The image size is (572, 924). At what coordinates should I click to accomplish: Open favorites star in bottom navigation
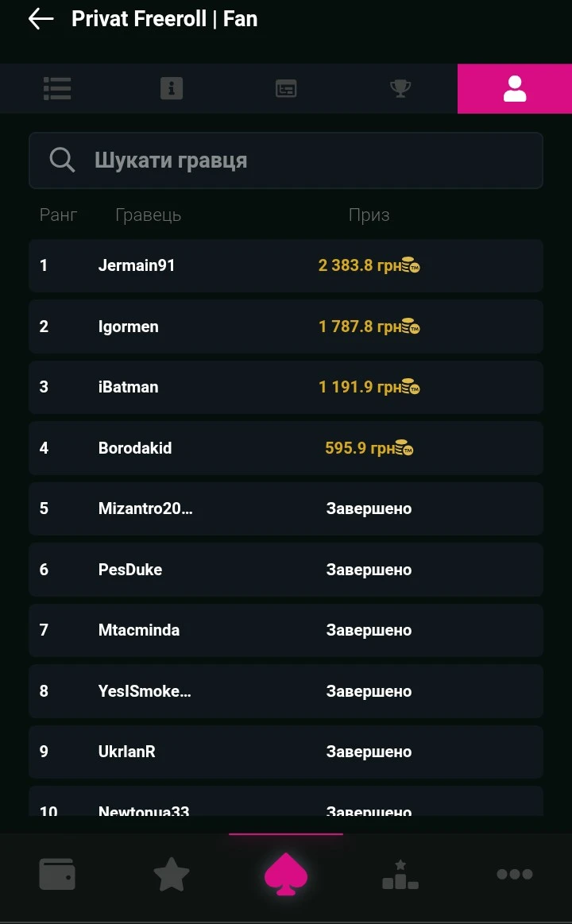click(172, 874)
